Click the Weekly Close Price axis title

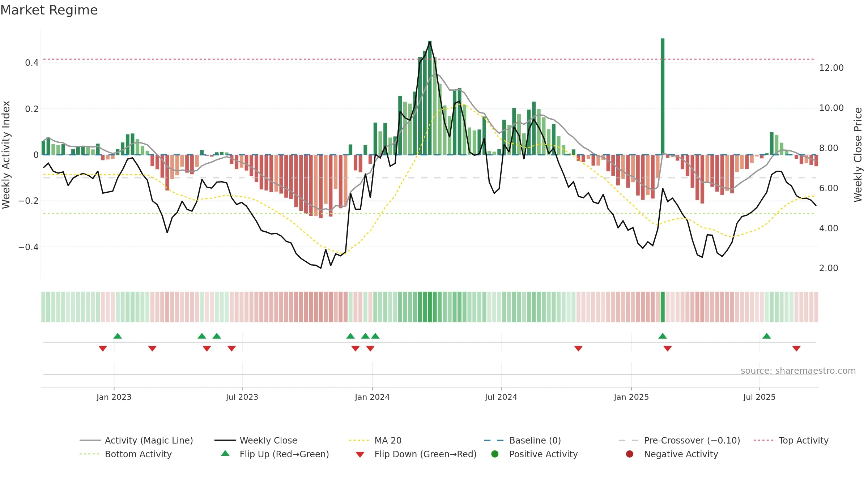[858, 155]
